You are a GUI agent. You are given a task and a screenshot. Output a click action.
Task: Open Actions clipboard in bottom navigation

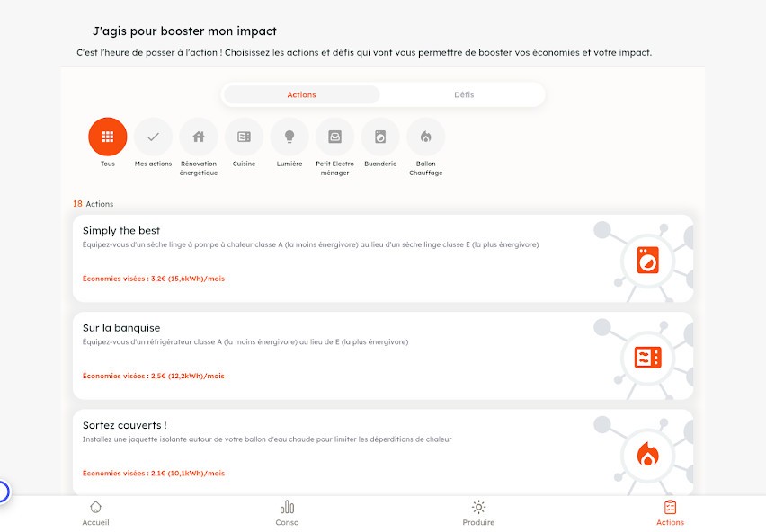tap(671, 513)
